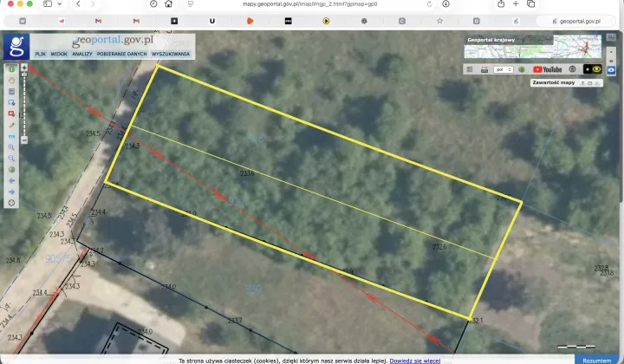The image size is (624, 364).
Task: Click the full extent globe icon
Action: click(x=11, y=169)
